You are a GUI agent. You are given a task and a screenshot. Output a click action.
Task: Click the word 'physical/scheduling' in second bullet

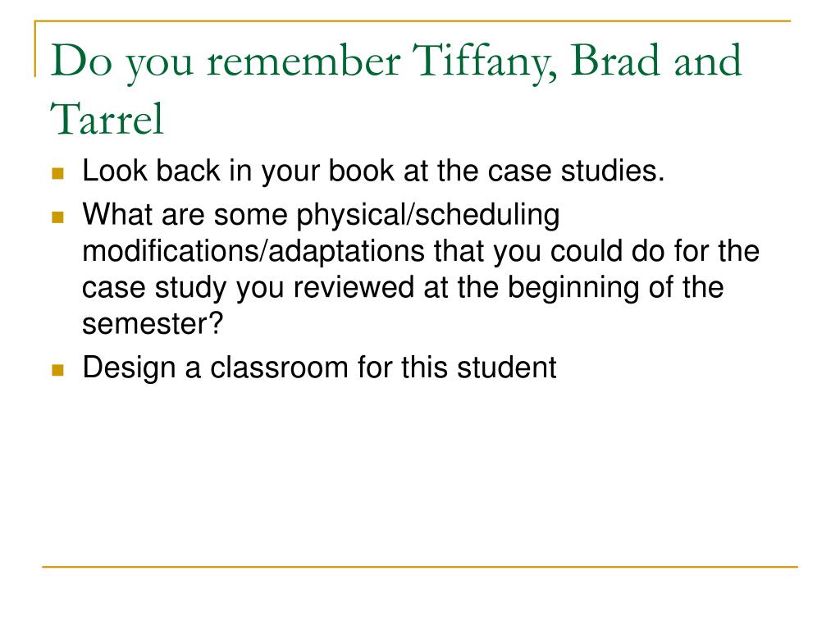pyautogui.click(x=428, y=215)
